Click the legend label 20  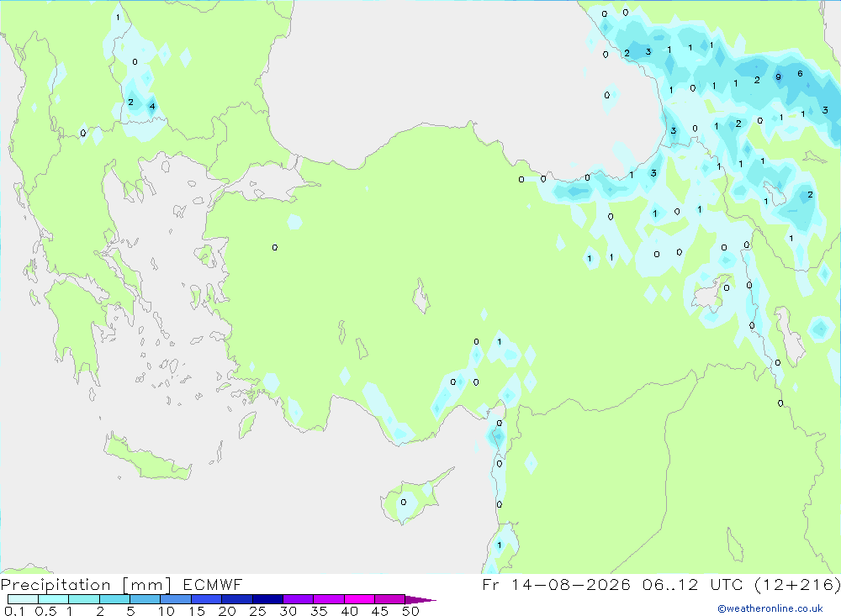coord(227,611)
